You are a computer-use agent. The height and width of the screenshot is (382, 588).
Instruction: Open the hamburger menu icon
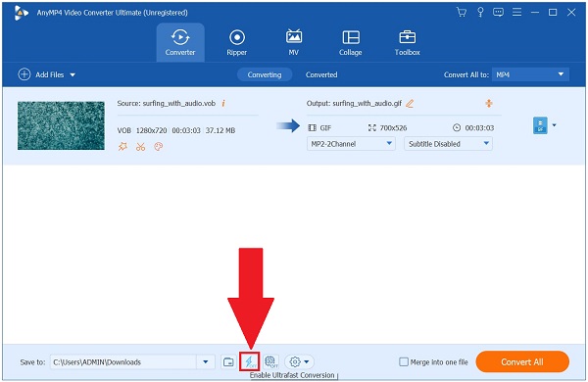516,13
